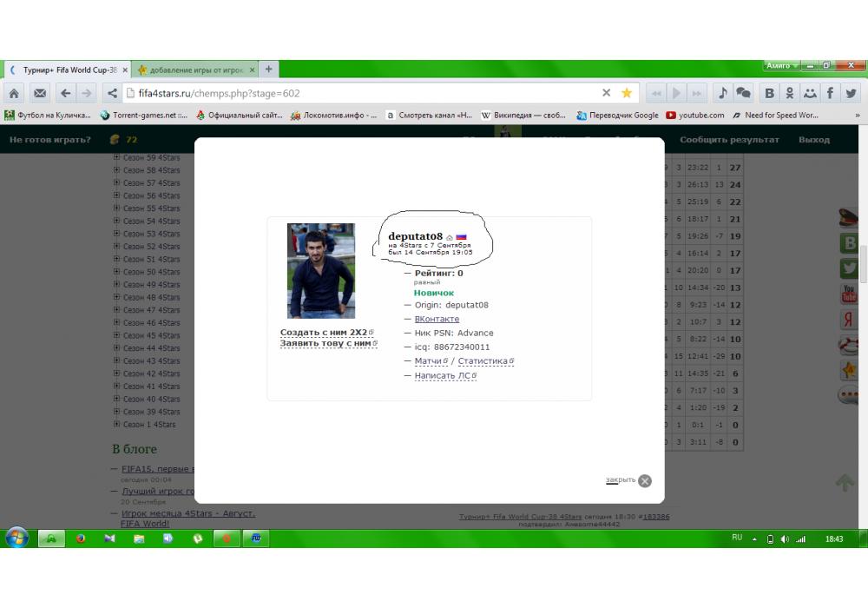
Task: Click the Twitter icon in browser toolbar
Action: coord(851,93)
